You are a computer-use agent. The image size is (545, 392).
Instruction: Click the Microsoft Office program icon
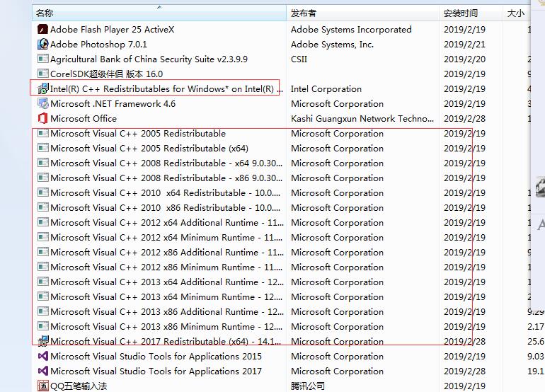coord(42,119)
